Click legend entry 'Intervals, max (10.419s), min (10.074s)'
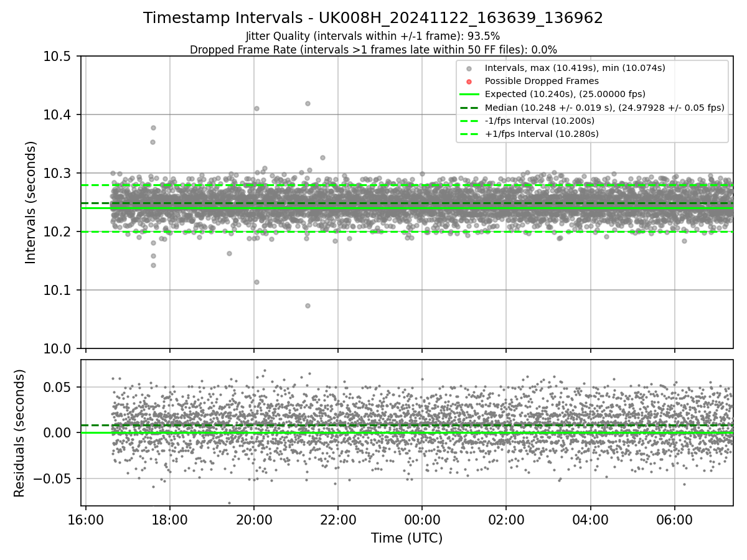This screenshot has width=747, height=560. point(575,68)
